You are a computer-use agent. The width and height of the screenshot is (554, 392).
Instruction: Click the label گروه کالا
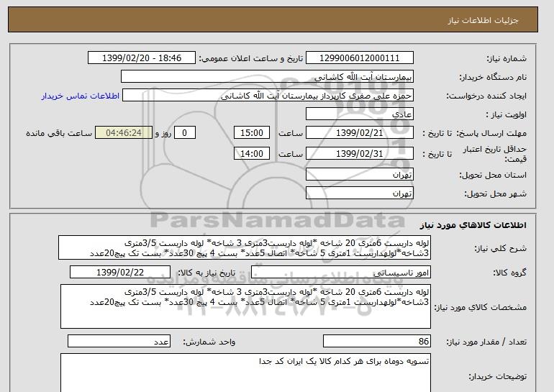(510, 273)
